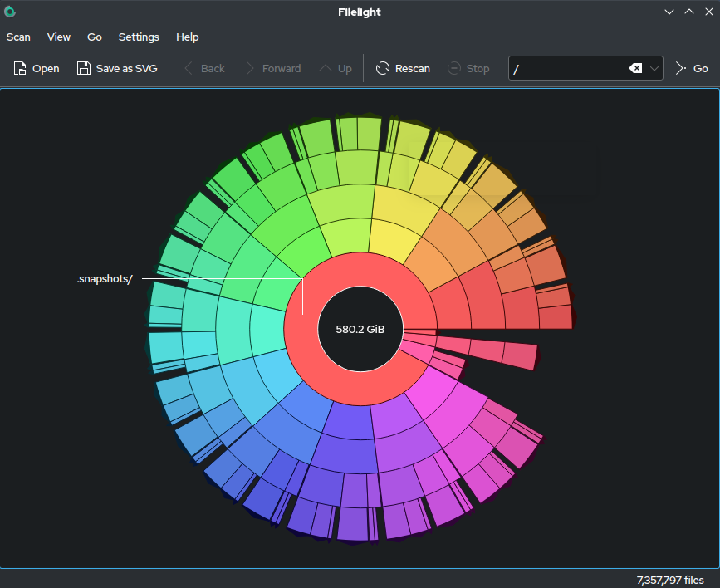Click the Stop scan button
The width and height of the screenshot is (720, 588).
(x=468, y=68)
